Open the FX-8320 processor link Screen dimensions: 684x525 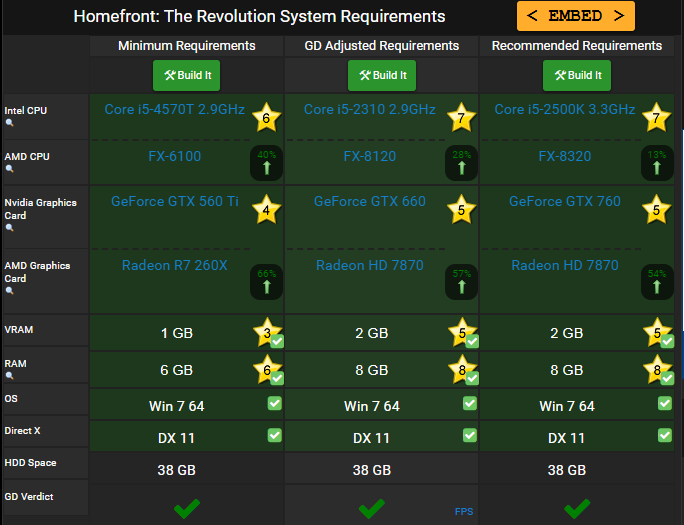564,156
